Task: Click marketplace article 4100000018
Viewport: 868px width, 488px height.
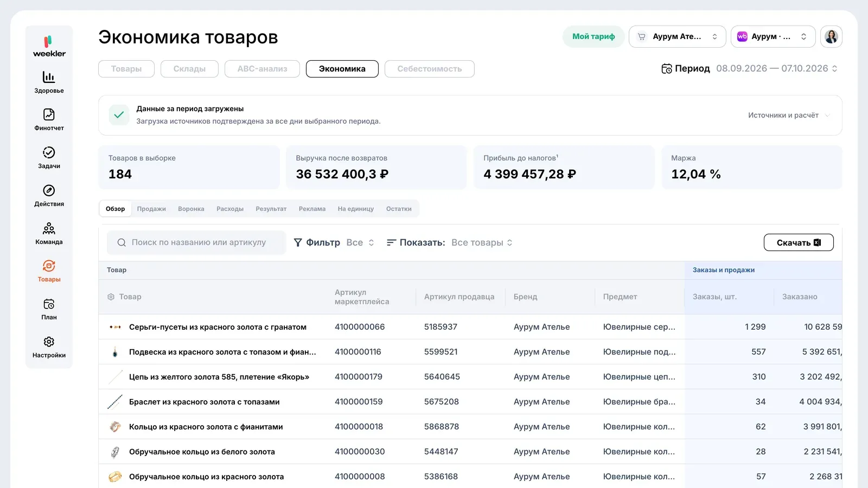Action: pos(359,427)
